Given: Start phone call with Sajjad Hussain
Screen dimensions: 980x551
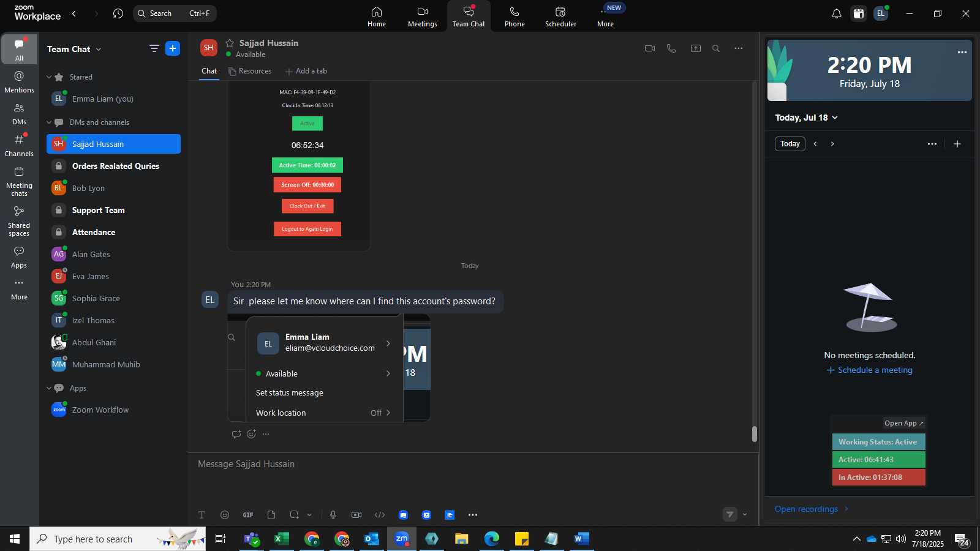Looking at the screenshot, I should tap(671, 48).
